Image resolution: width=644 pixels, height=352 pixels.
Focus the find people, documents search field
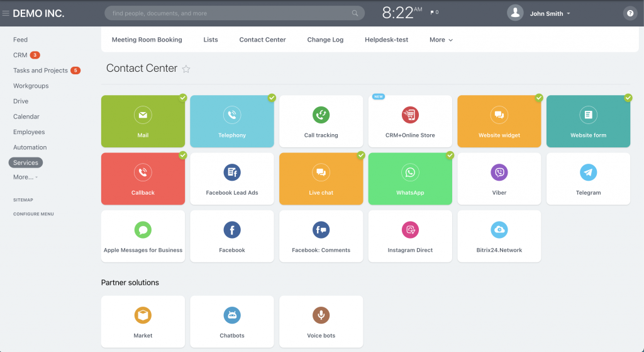click(235, 13)
